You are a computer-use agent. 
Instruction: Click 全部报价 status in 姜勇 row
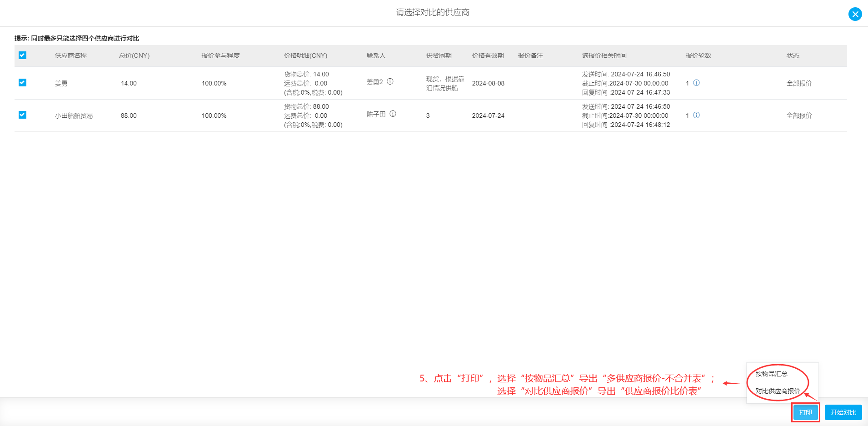[799, 83]
